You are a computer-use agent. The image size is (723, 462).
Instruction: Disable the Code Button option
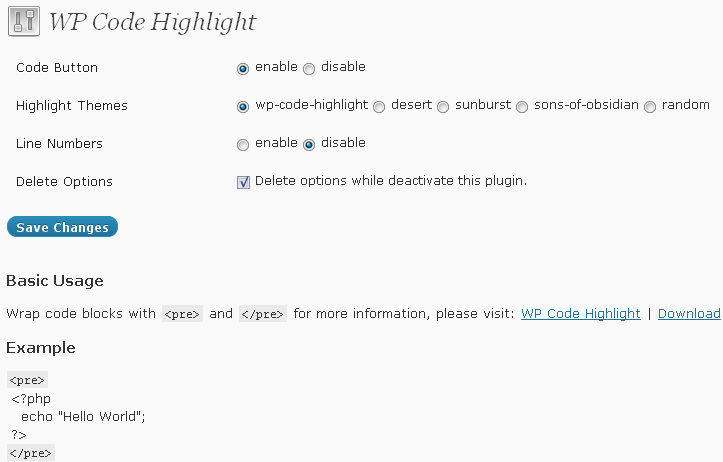pos(309,69)
